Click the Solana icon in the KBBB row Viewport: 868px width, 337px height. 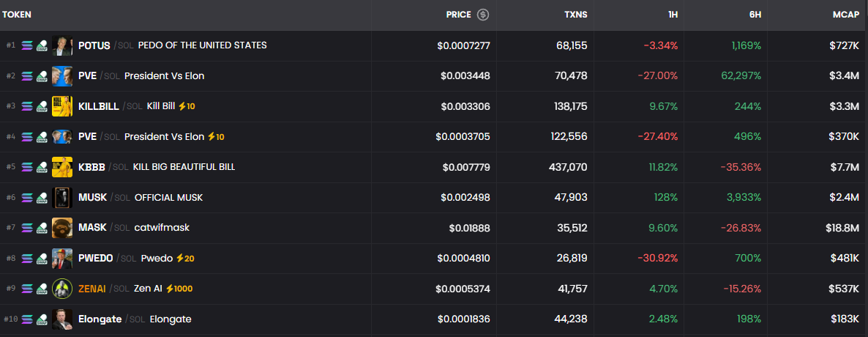point(28,167)
